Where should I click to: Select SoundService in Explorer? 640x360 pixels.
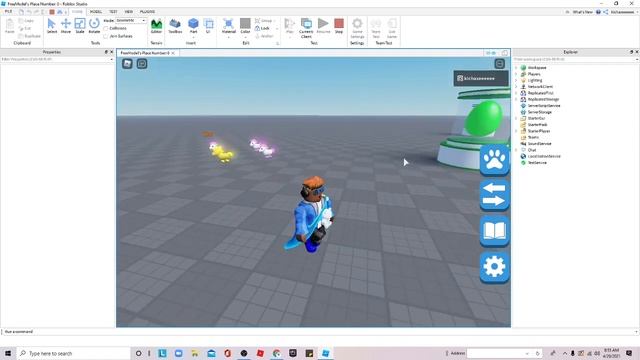tap(539, 144)
